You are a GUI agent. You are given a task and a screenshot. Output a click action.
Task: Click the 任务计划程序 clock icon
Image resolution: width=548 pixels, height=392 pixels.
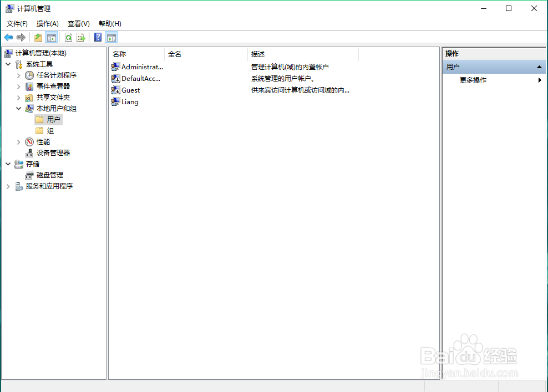pos(29,75)
